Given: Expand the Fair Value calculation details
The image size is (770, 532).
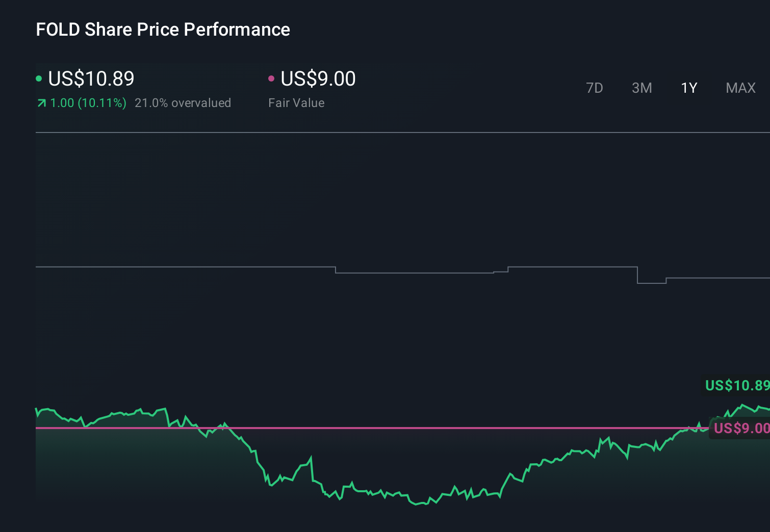Looking at the screenshot, I should click(x=296, y=102).
